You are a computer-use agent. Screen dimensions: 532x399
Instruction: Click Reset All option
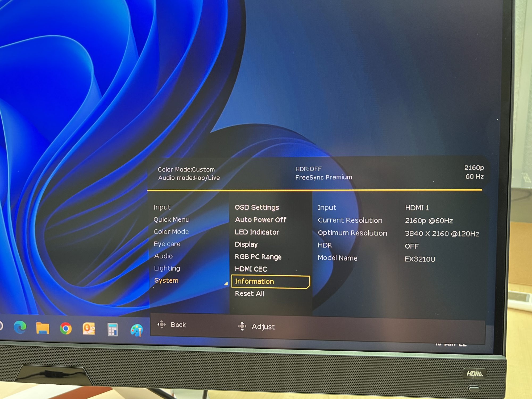click(249, 294)
